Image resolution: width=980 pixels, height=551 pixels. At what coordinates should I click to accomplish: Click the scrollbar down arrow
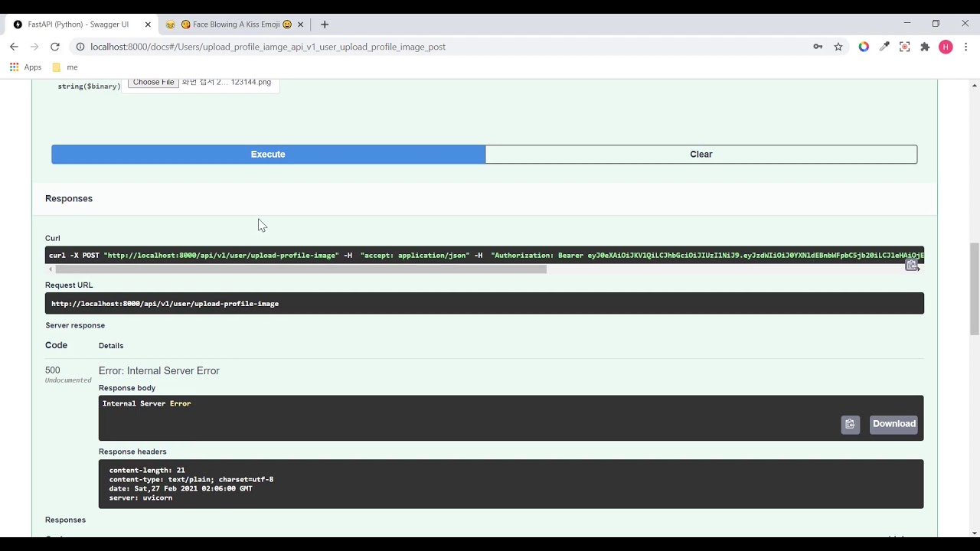974,533
